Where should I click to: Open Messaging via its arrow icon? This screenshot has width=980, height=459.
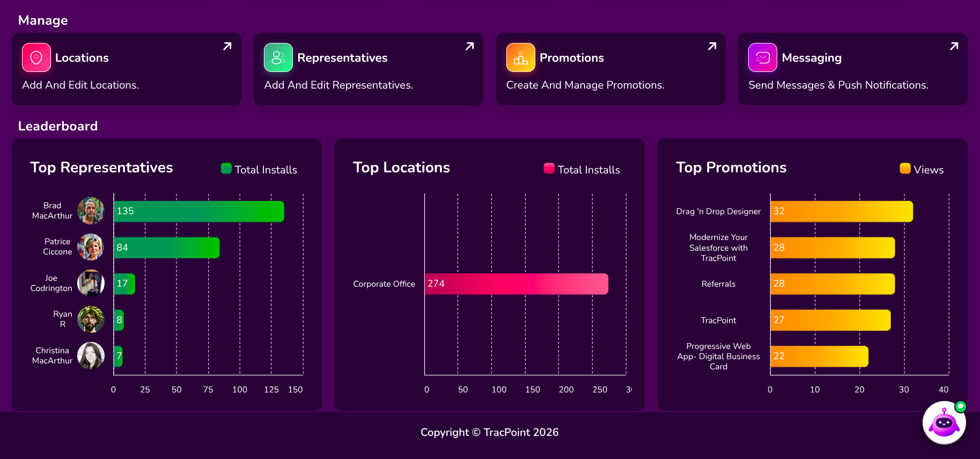pos(954,46)
